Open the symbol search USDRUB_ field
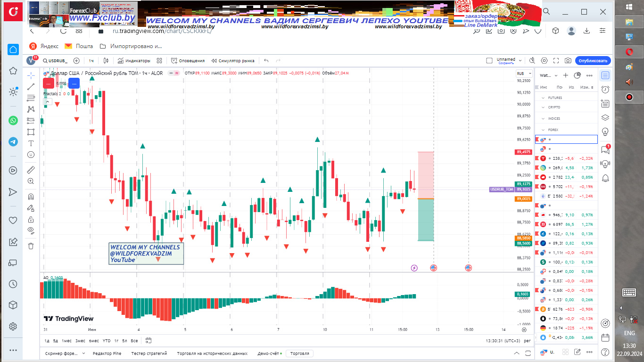Image resolution: width=644 pixels, height=362 pixels. point(55,61)
